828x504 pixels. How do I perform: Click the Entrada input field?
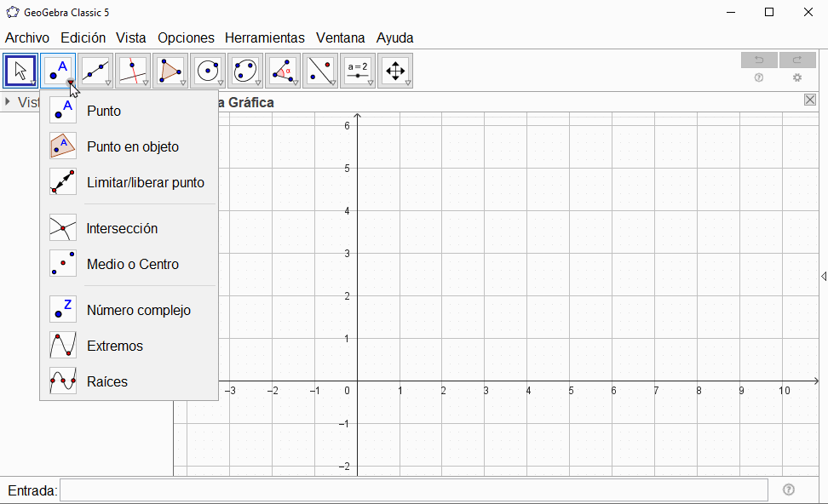tap(413, 490)
